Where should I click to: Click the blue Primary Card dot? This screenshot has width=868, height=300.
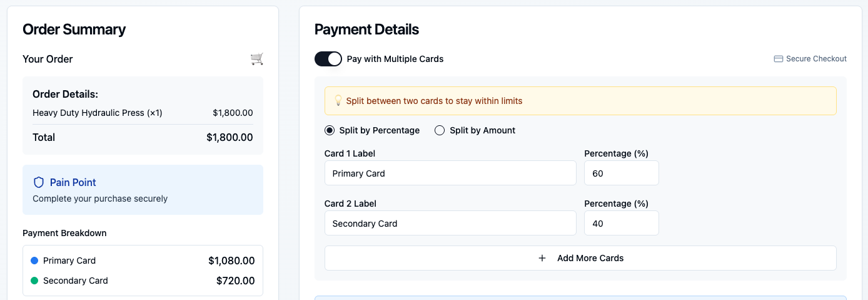click(34, 261)
